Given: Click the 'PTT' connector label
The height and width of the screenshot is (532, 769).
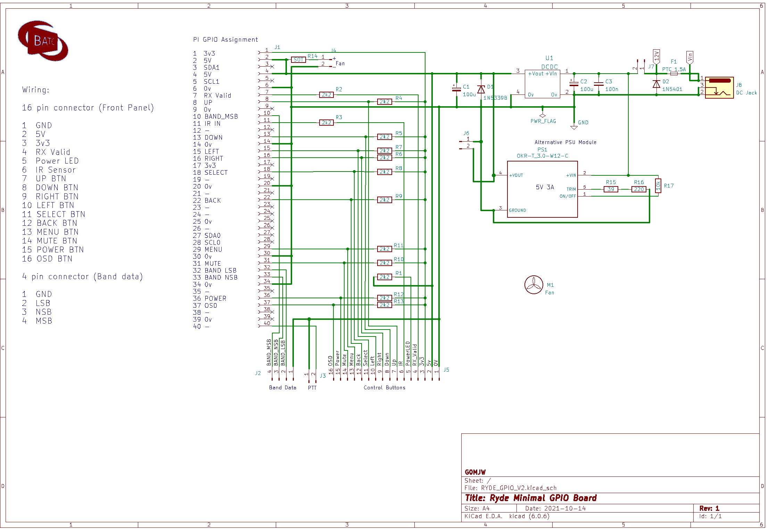Looking at the screenshot, I should [312, 388].
